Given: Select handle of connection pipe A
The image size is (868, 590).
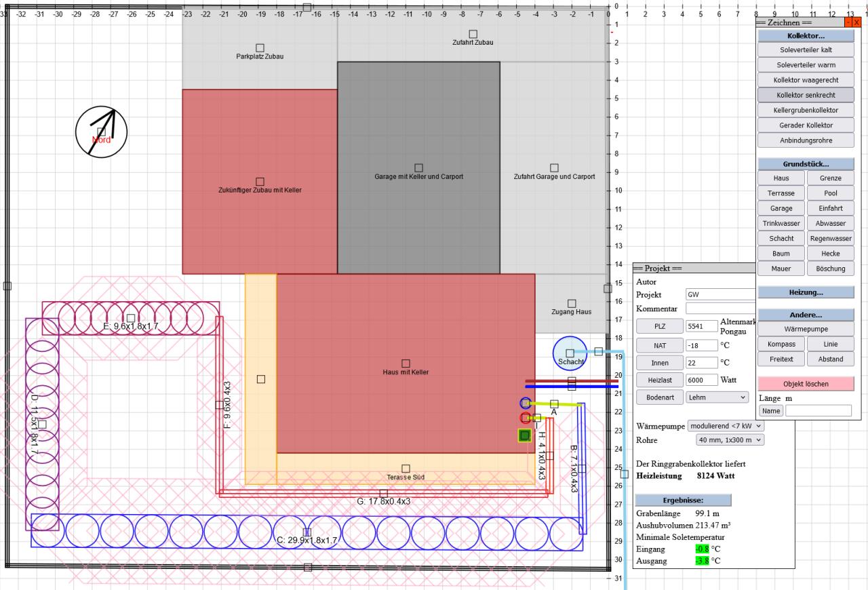Looking at the screenshot, I should (554, 404).
